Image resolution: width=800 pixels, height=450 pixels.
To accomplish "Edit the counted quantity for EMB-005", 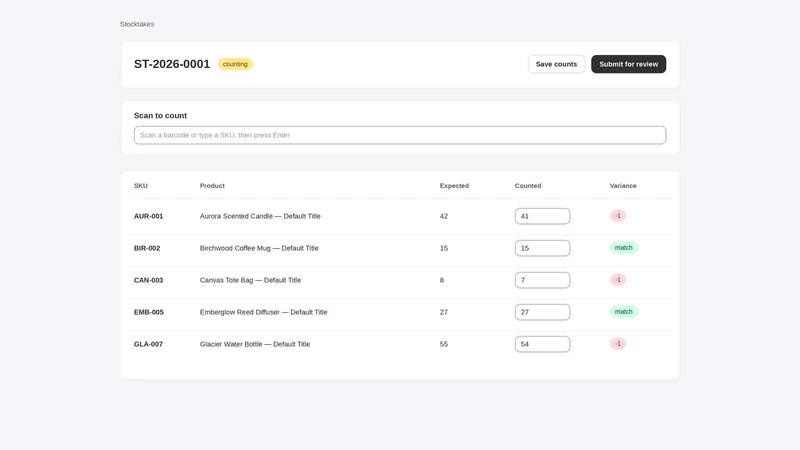I will (x=542, y=312).
